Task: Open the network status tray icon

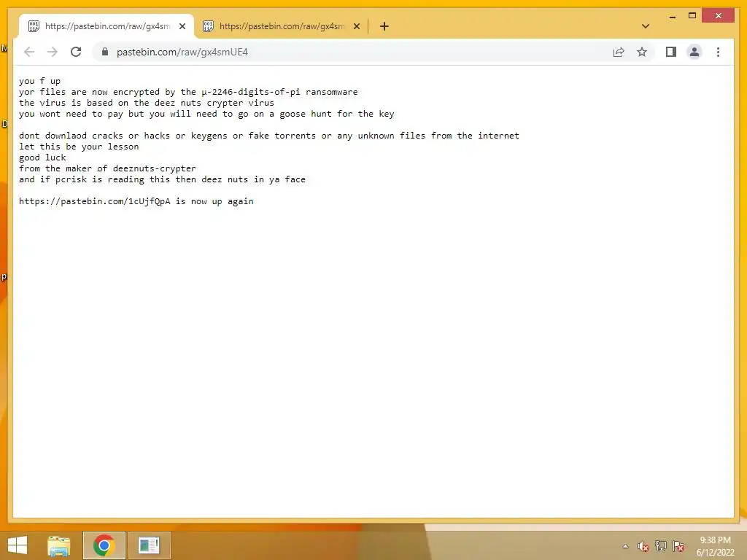Action: click(x=661, y=546)
